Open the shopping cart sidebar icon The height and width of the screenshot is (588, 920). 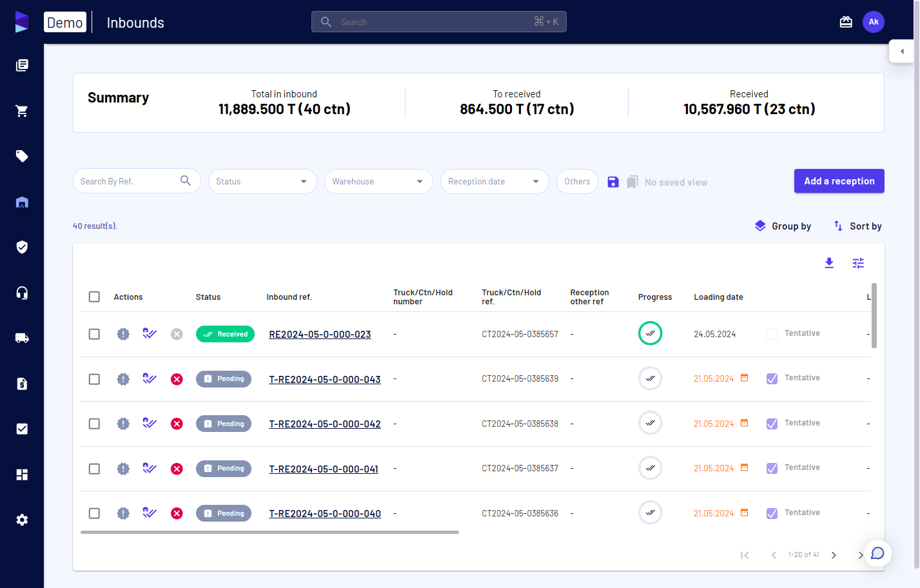22,111
